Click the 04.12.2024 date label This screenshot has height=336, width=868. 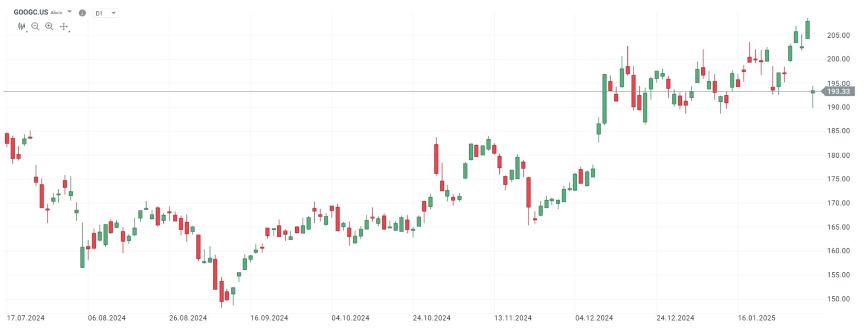[594, 318]
